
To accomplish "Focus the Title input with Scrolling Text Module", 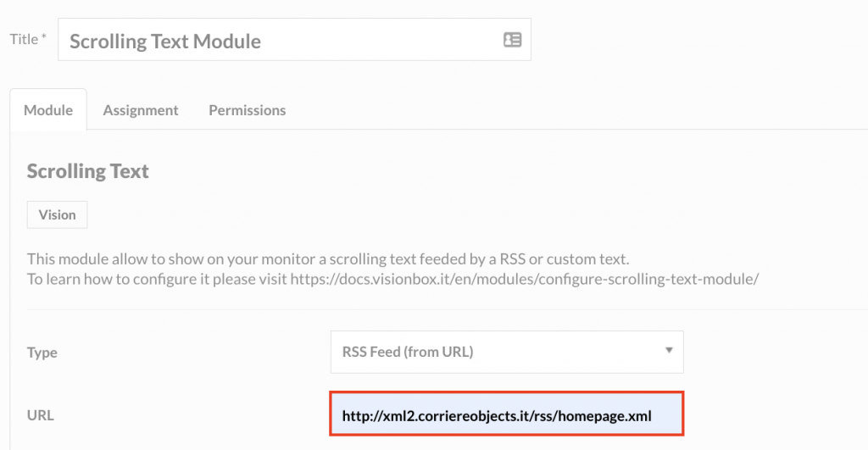I will click(x=294, y=40).
